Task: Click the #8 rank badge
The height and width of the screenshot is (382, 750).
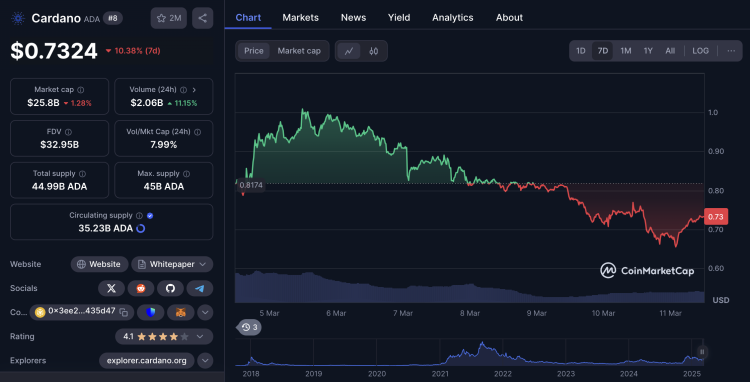Action: [x=113, y=18]
